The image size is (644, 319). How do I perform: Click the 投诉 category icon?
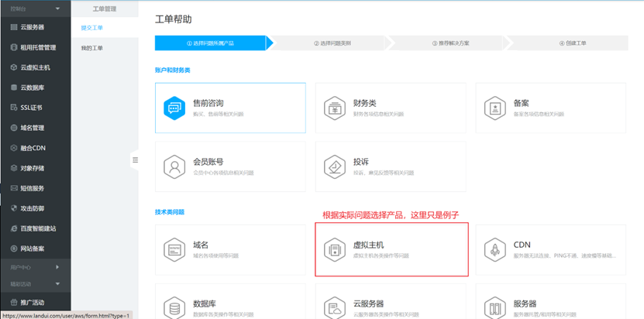pos(335,166)
